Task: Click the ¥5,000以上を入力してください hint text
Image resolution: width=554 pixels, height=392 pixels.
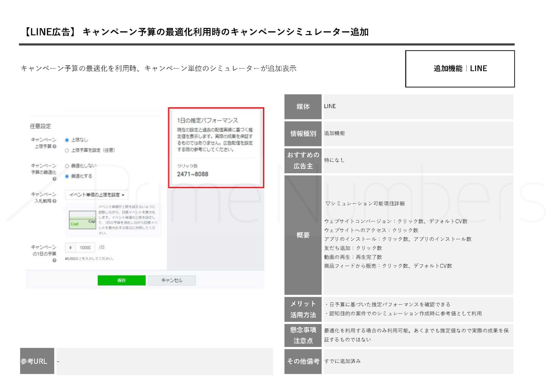Action: (x=89, y=259)
